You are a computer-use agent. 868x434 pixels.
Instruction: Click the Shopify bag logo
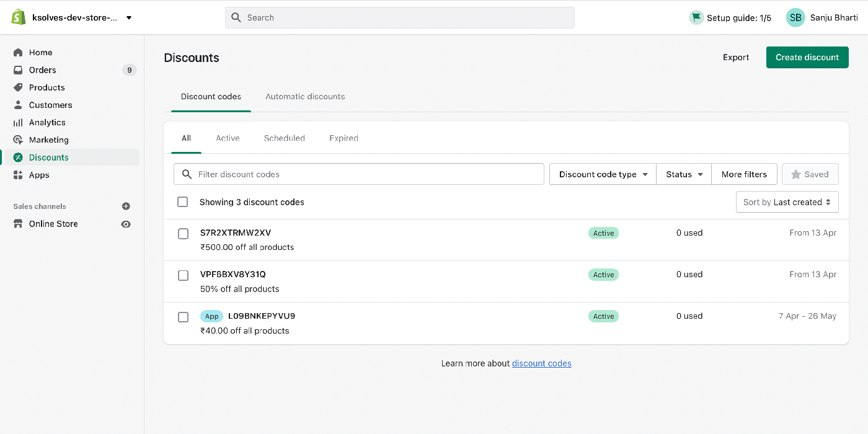(19, 17)
